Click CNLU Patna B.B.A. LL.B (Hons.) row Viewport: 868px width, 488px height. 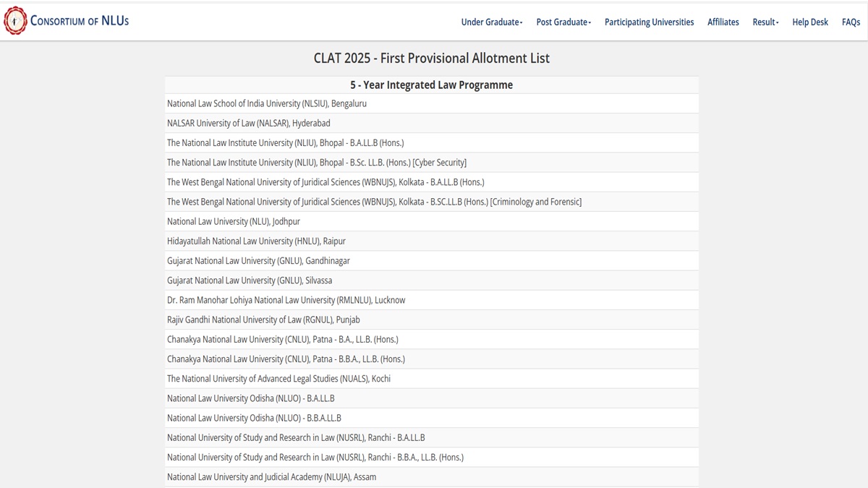tap(286, 359)
